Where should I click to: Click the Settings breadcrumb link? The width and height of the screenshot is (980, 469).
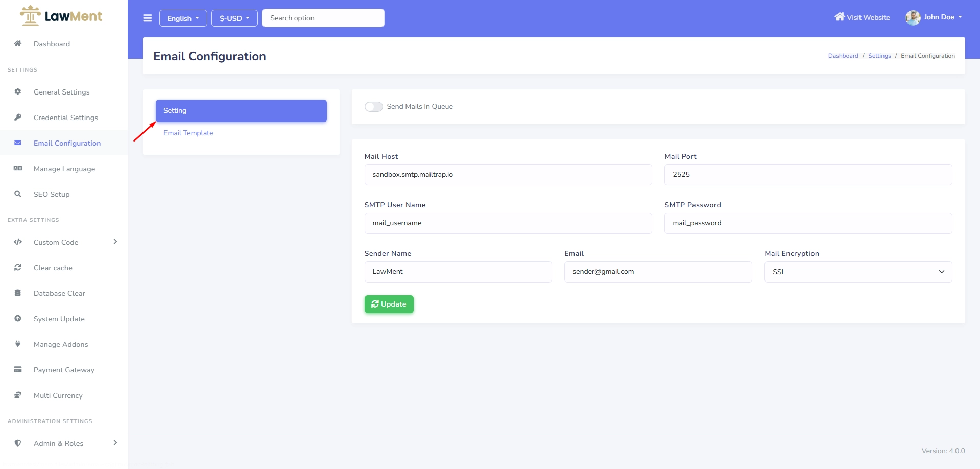tap(879, 56)
